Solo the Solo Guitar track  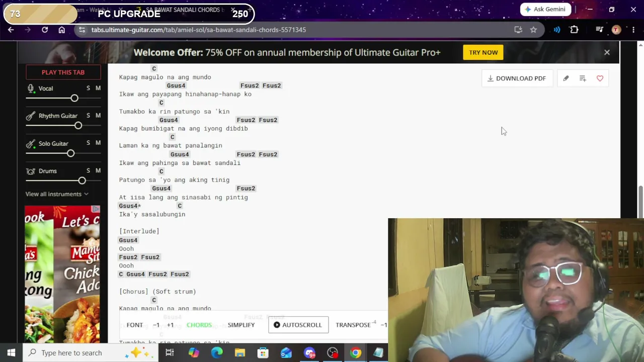coord(88,143)
